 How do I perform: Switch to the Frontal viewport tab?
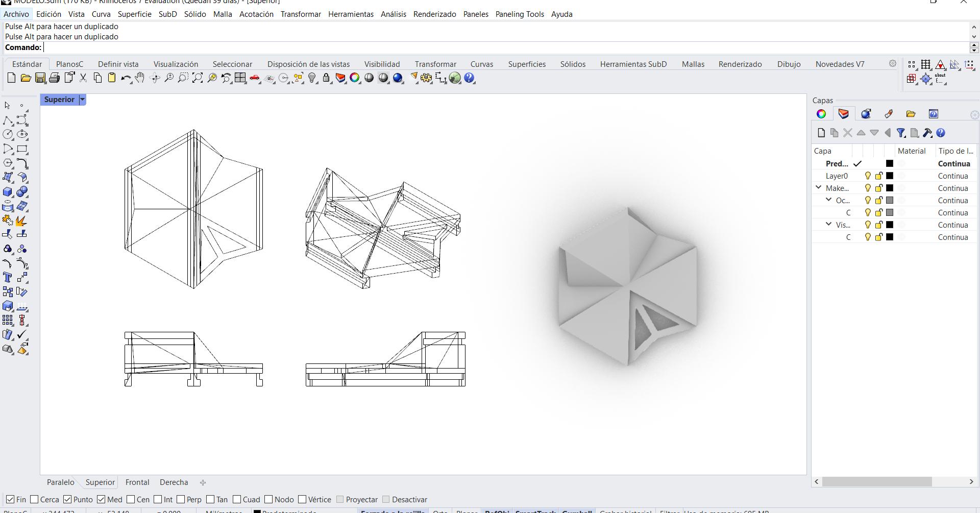click(137, 482)
